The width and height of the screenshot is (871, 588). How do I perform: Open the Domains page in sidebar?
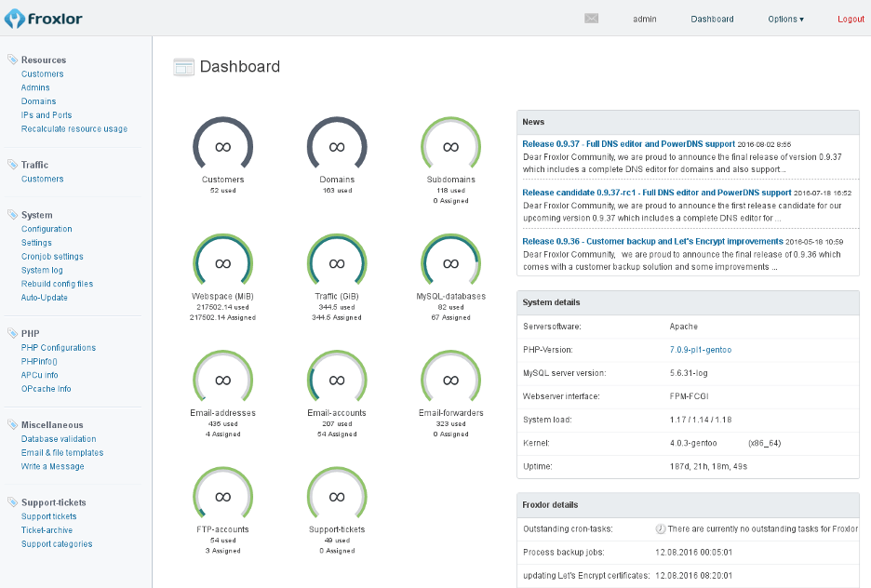click(38, 101)
